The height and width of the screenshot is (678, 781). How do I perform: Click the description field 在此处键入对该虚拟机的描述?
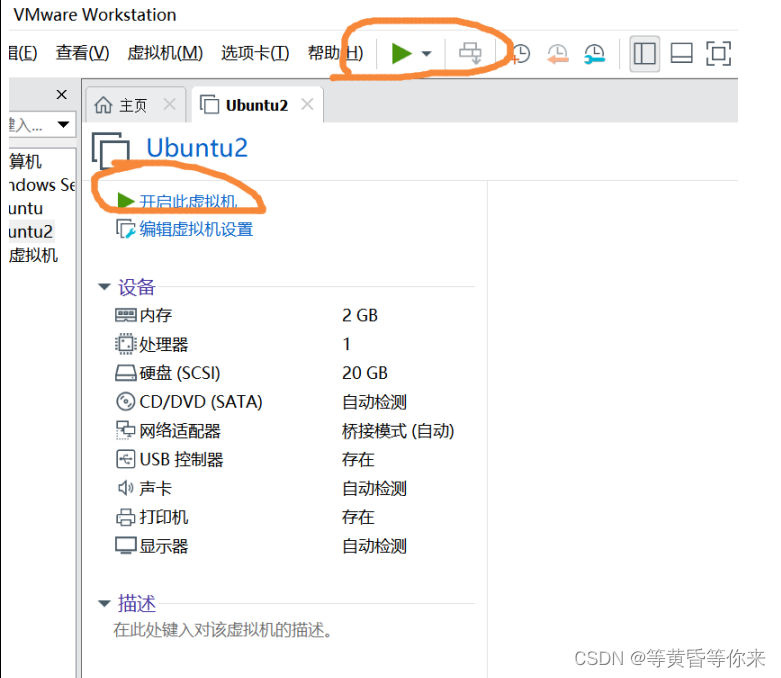223,630
